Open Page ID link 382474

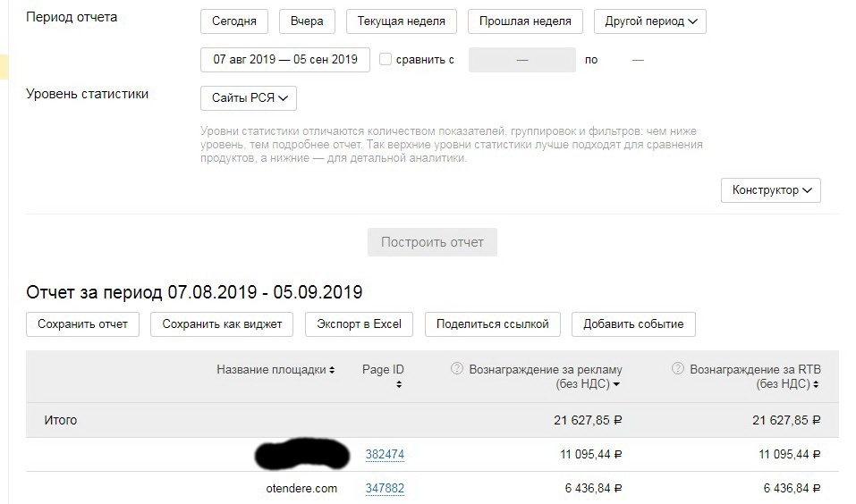(x=385, y=455)
